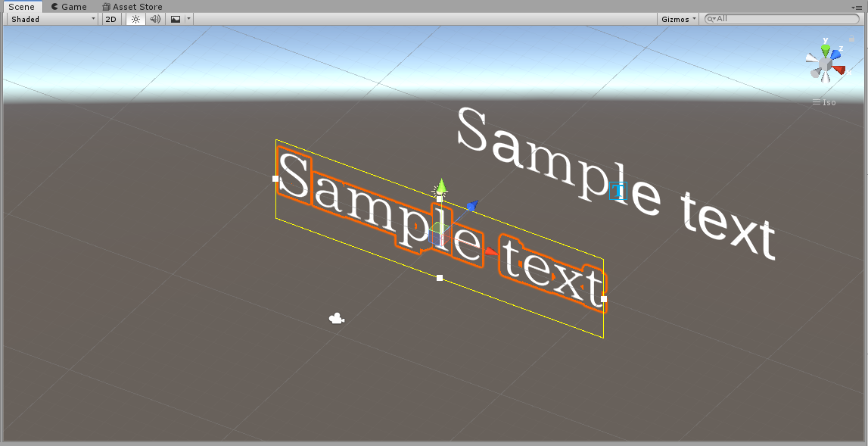The height and width of the screenshot is (446, 868).
Task: Click the green up move arrow handle
Action: (441, 185)
